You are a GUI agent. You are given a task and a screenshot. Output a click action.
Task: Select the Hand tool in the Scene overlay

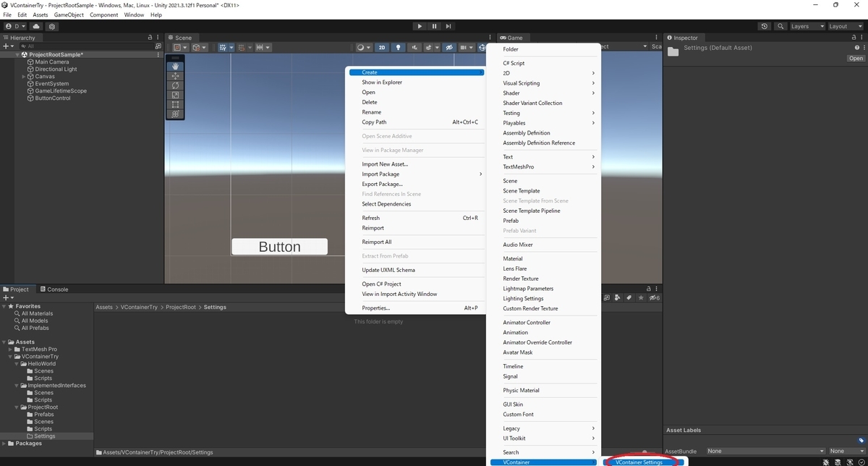[x=174, y=66]
